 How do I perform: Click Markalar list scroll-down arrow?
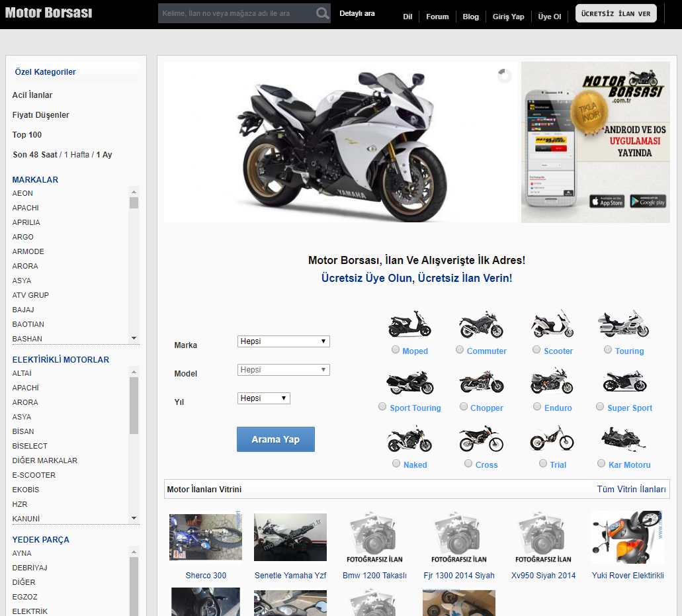click(134, 339)
